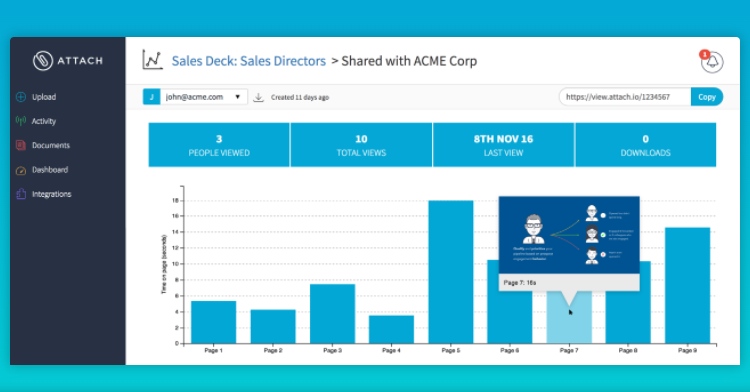
Task: Click the Page 2 bar
Action: [x=273, y=327]
